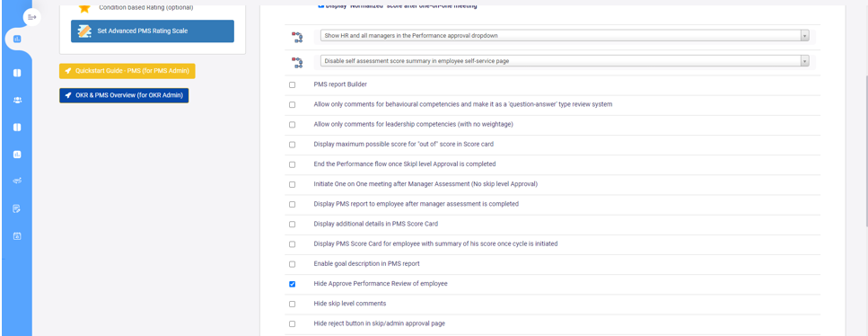Screen dimensions: 868x336
Task: Click 'Hide Approve Performance Review of employee' text
Action: (x=381, y=283)
